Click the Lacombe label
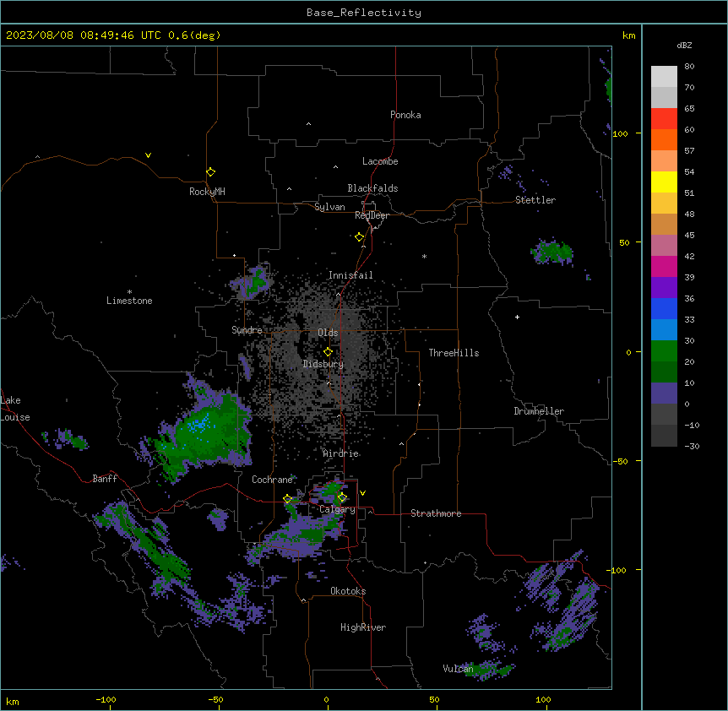Viewport: 728px width, 711px height. click(380, 161)
